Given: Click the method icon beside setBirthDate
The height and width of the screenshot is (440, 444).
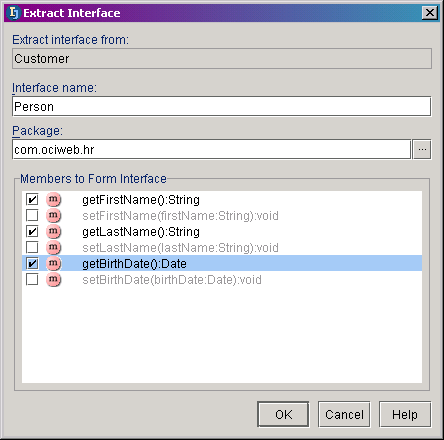Looking at the screenshot, I should [x=53, y=279].
